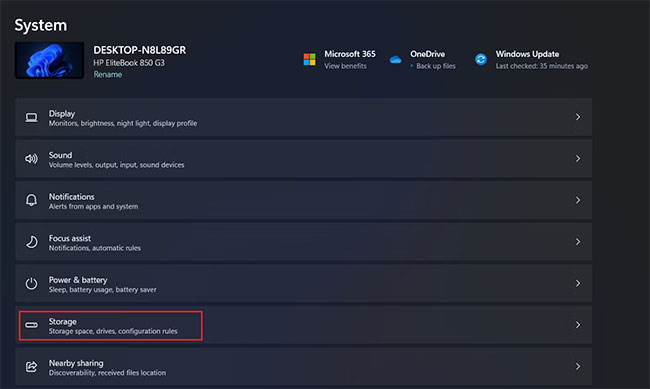The height and width of the screenshot is (389, 650).
Task: Open the Nearby sharing settings label
Action: click(76, 363)
